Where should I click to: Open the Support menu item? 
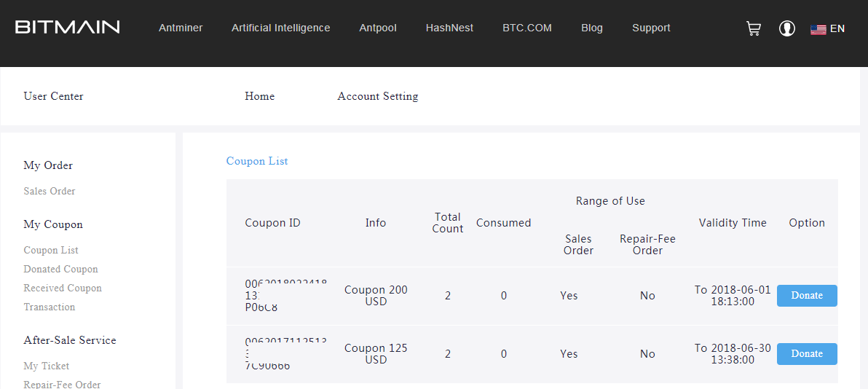[651, 28]
